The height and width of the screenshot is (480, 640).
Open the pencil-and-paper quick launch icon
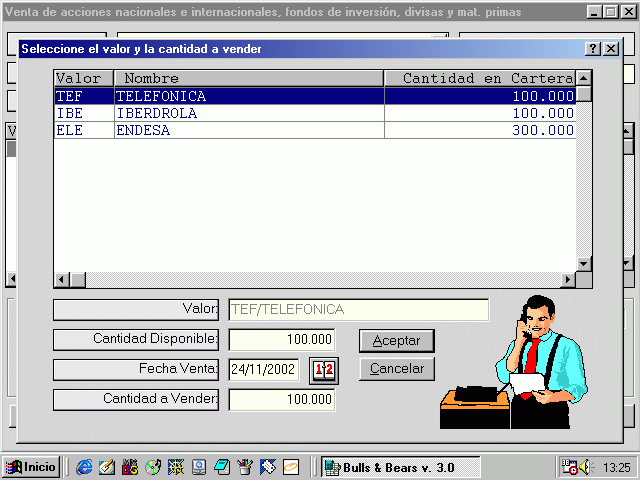coord(107,467)
